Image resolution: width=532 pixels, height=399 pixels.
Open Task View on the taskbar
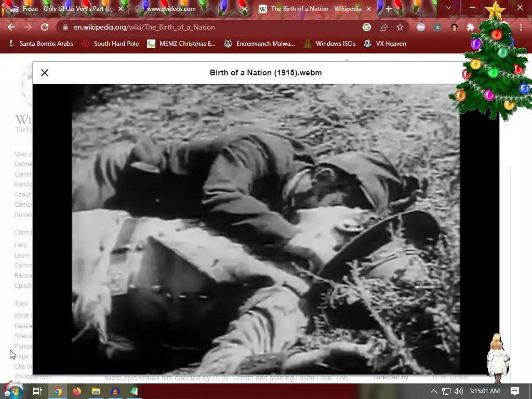(x=37, y=391)
